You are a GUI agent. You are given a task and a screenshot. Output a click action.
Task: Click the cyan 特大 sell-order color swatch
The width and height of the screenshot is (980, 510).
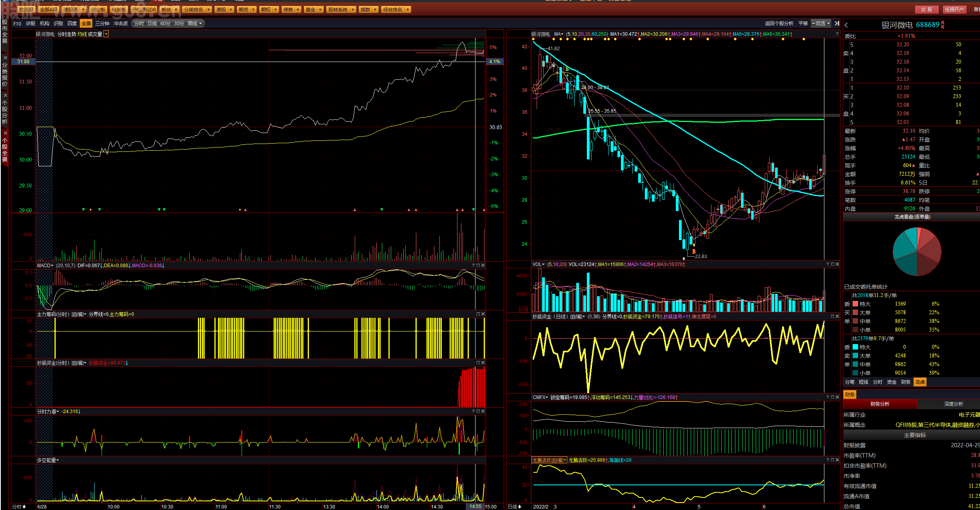coord(855,347)
